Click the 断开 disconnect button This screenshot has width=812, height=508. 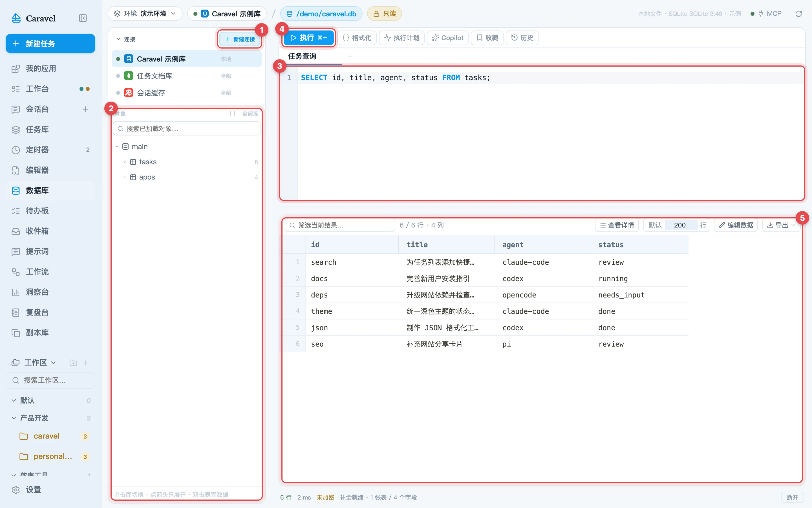(792, 497)
